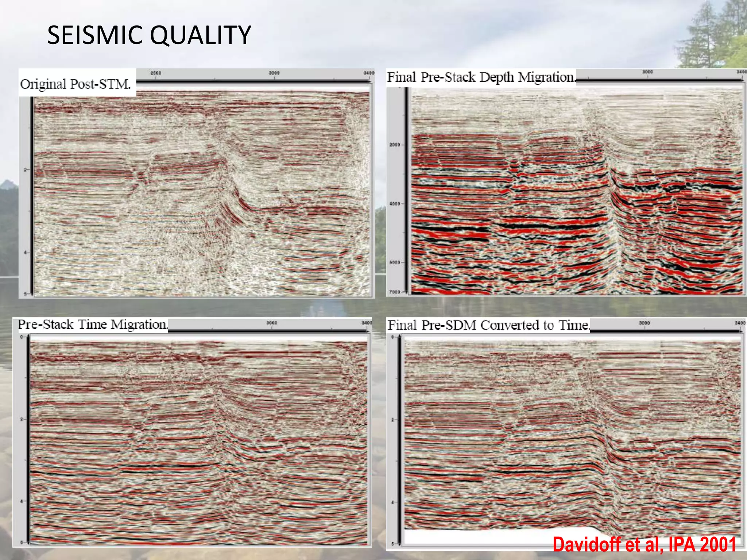Click depth label 7000 on Depth Migration panel
The width and height of the screenshot is (747, 560).
[395, 292]
